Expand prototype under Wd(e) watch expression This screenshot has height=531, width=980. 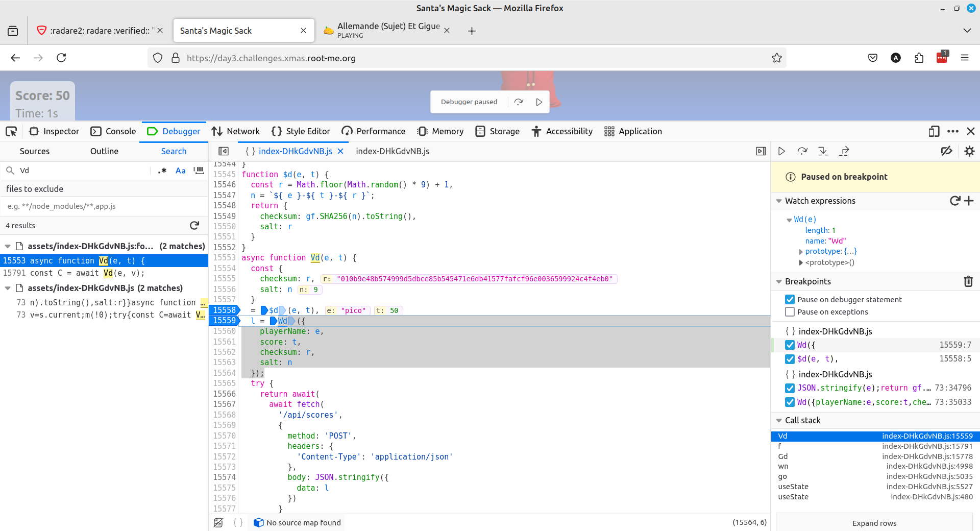point(801,251)
